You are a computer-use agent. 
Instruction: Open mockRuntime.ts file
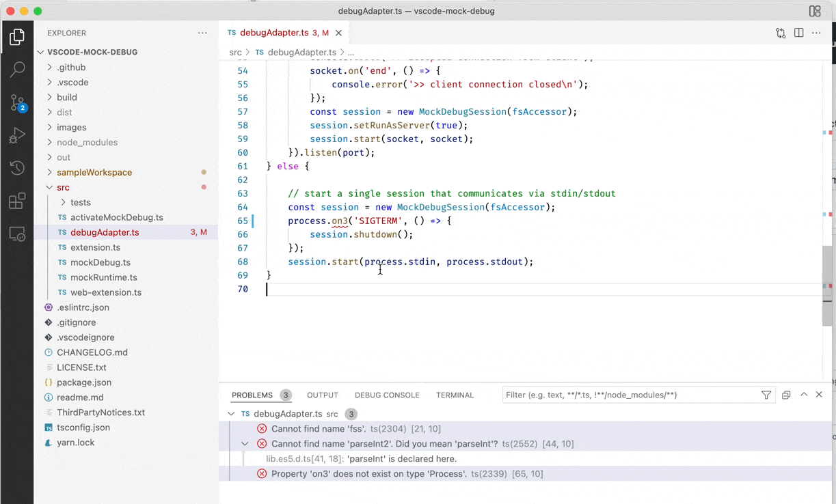tap(104, 277)
